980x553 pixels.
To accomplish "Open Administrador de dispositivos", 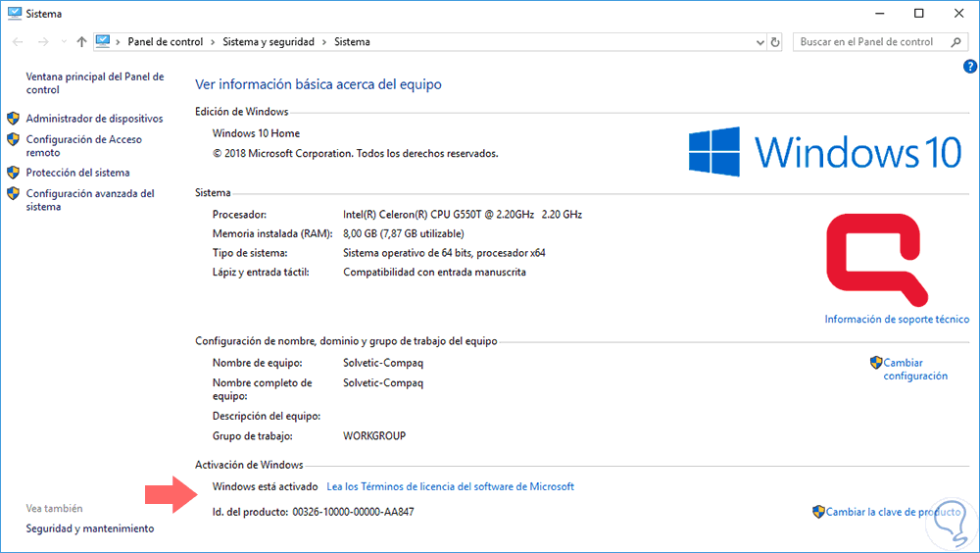I will tap(94, 119).
